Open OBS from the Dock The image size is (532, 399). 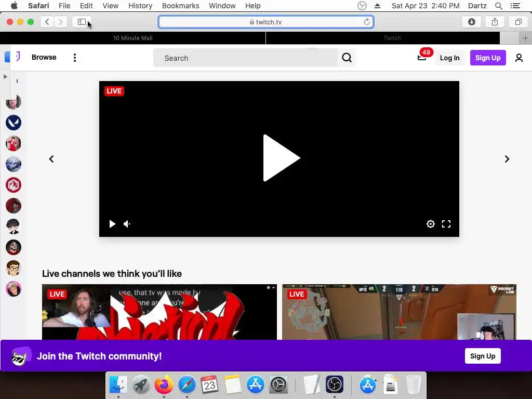tap(334, 384)
